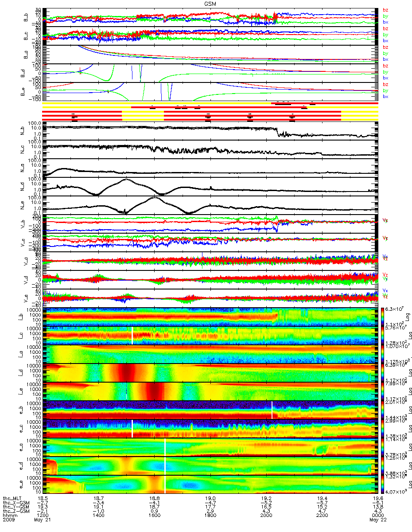Click the thc_Z-GSM row label
The height and width of the screenshot is (532, 412).
(16, 511)
